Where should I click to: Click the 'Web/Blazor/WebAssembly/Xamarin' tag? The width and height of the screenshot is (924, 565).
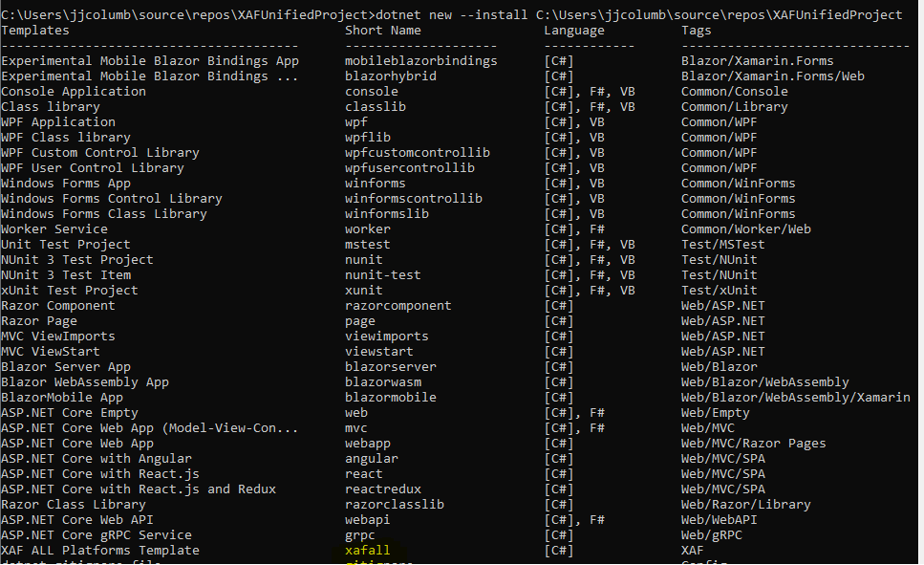[x=796, y=398]
